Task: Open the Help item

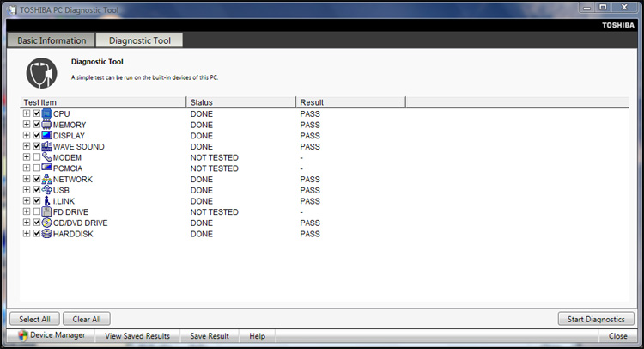Action: (257, 336)
